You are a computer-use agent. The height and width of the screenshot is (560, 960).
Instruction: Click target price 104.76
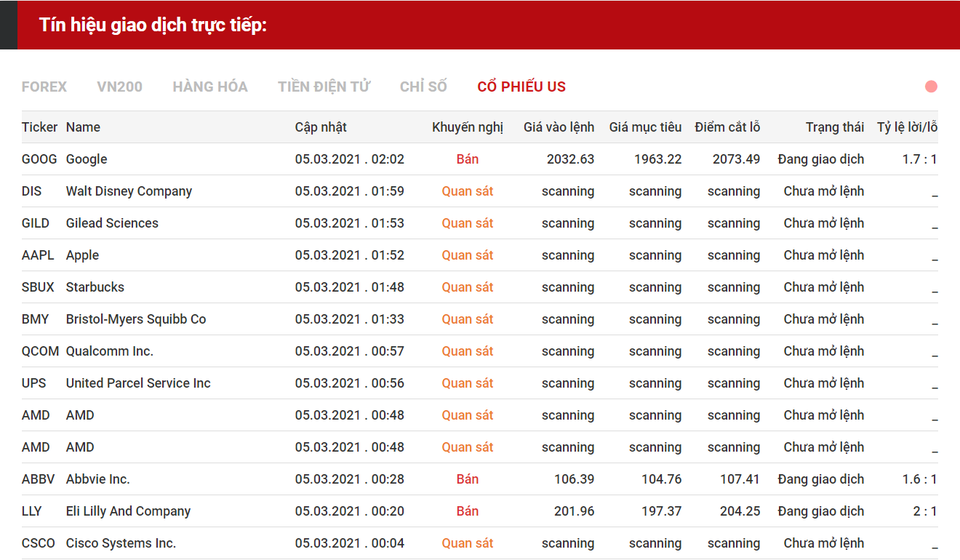click(662, 479)
